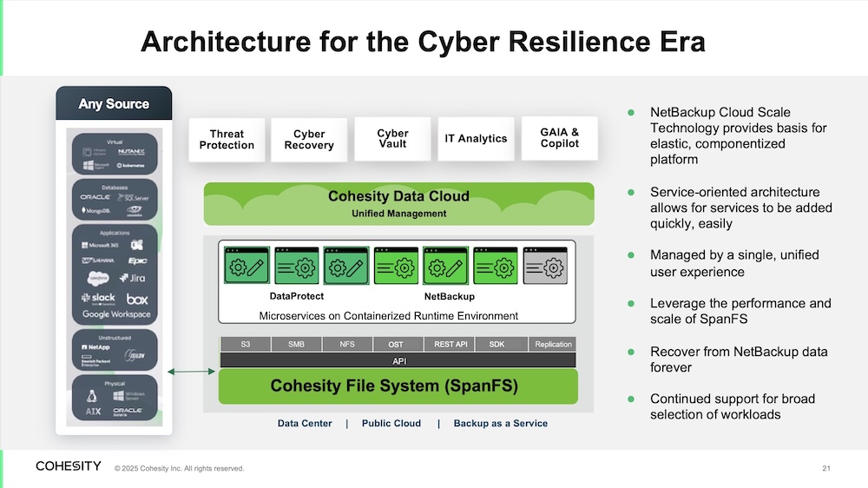Image resolution: width=868 pixels, height=488 pixels.
Task: Click the microservice tile directly above NetBackup label
Action: pyautogui.click(x=446, y=266)
